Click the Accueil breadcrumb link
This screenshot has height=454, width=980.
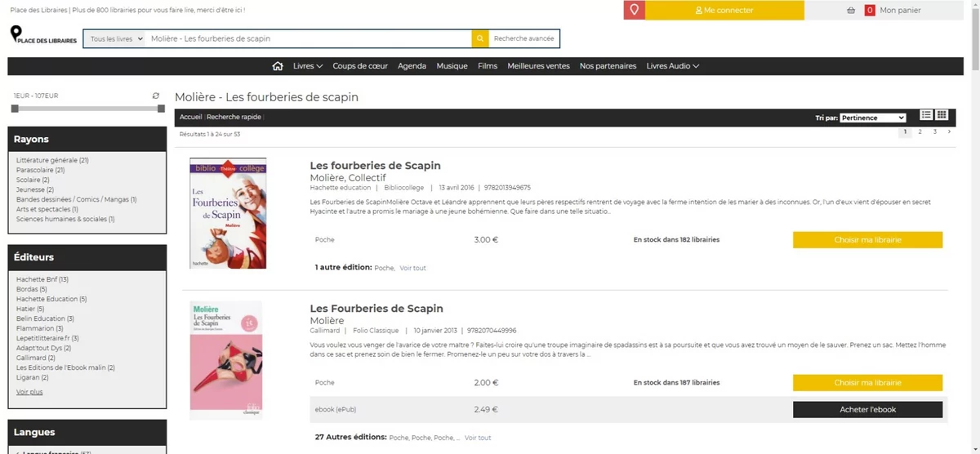pos(190,117)
